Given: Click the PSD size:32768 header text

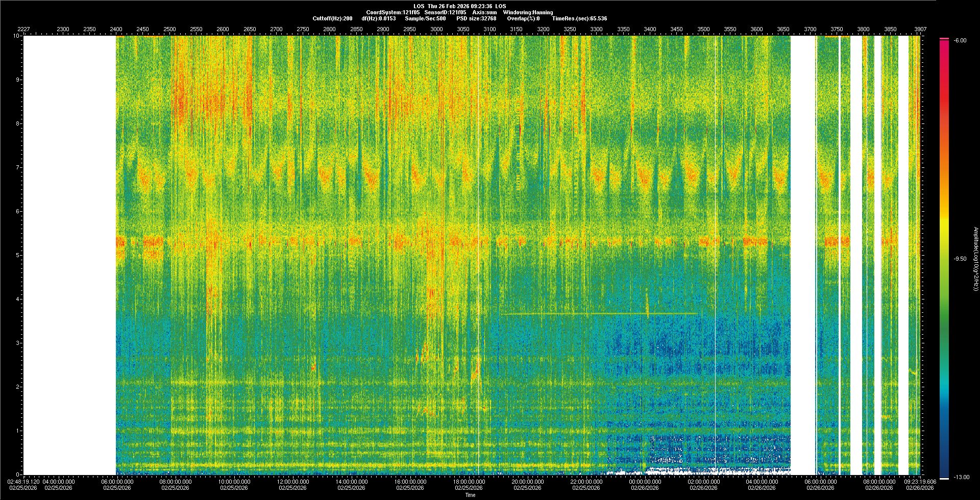Looking at the screenshot, I should (x=476, y=18).
